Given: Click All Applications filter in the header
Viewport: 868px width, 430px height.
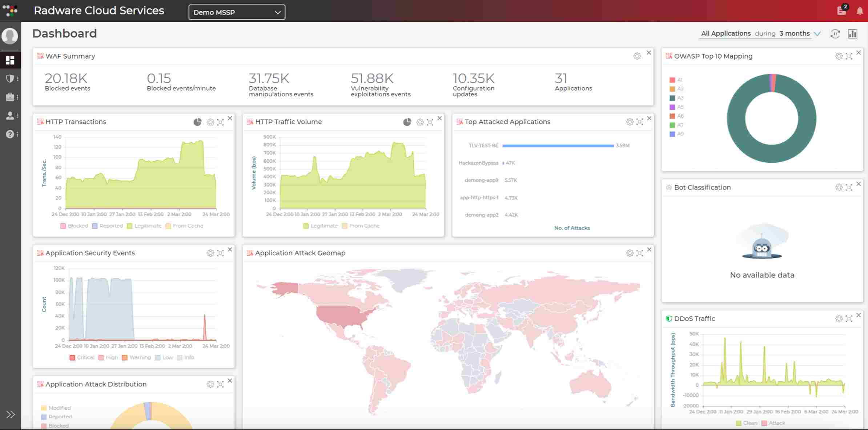Looking at the screenshot, I should (x=726, y=33).
